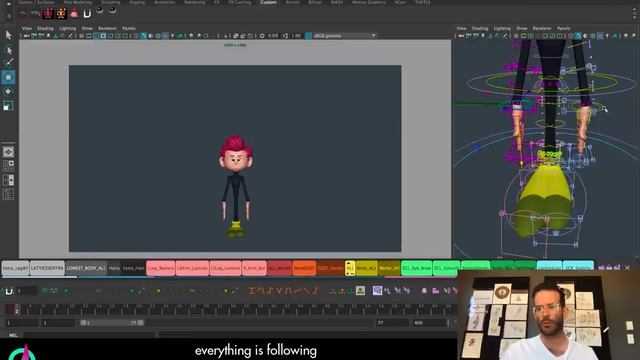Screen dimensions: 640x360
Task: Click the animation end field showing 400
Action: click(x=429, y=323)
